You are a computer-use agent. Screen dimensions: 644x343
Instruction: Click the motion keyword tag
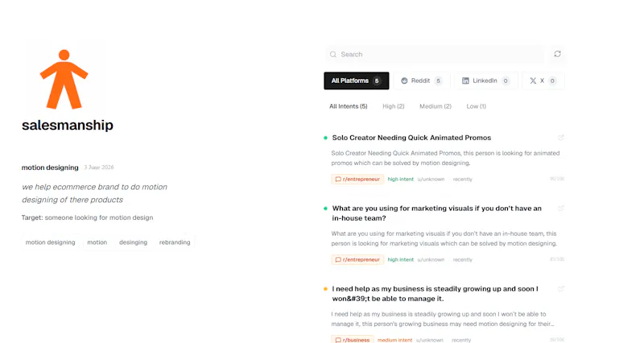(x=97, y=242)
